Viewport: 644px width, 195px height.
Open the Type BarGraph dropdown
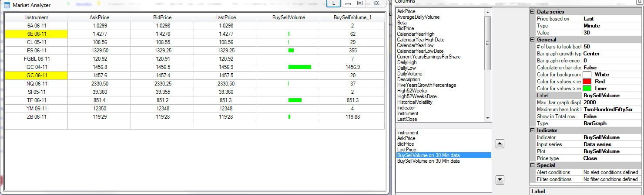pyautogui.click(x=613, y=123)
